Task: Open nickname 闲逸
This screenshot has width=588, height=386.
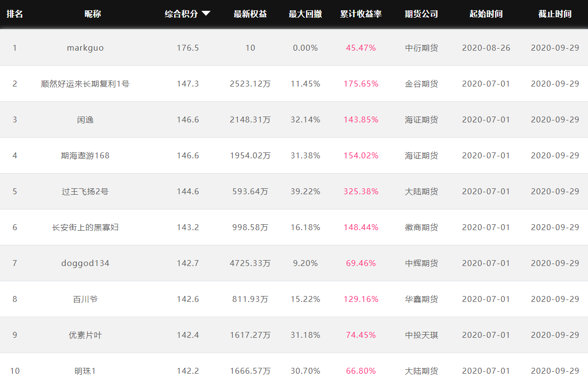Action: (x=85, y=119)
